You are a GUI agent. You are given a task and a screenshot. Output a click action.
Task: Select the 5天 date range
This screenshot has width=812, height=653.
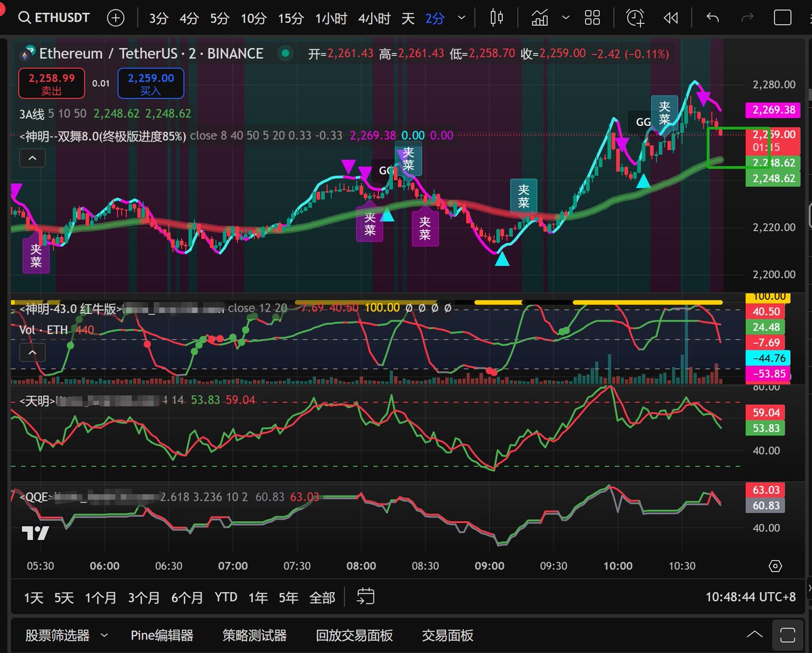(x=64, y=598)
